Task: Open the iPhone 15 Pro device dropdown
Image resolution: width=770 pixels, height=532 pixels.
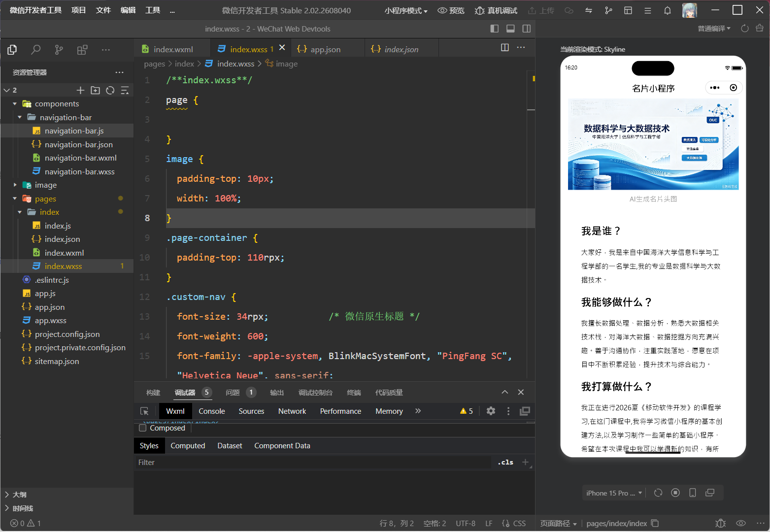Action: coord(614,493)
